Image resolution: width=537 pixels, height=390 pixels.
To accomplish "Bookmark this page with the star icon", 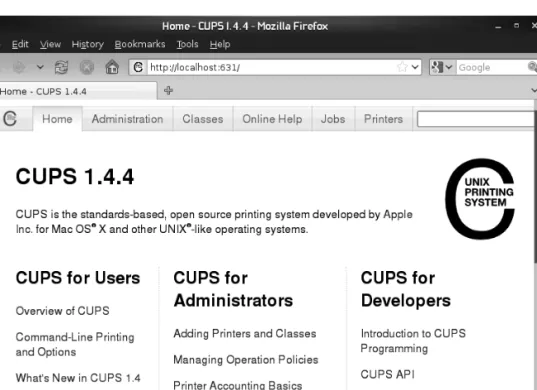I will [x=403, y=67].
